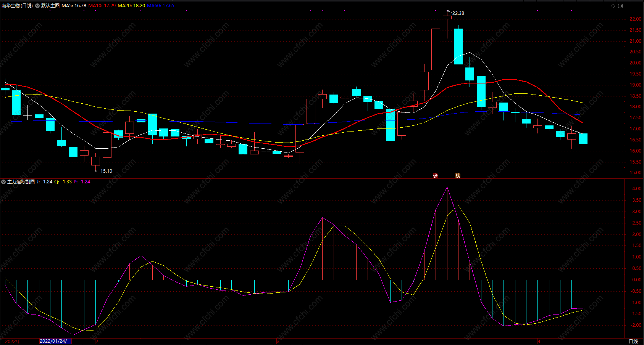Click the MA5: 16.78 value
The image size is (644, 345).
(74, 6)
